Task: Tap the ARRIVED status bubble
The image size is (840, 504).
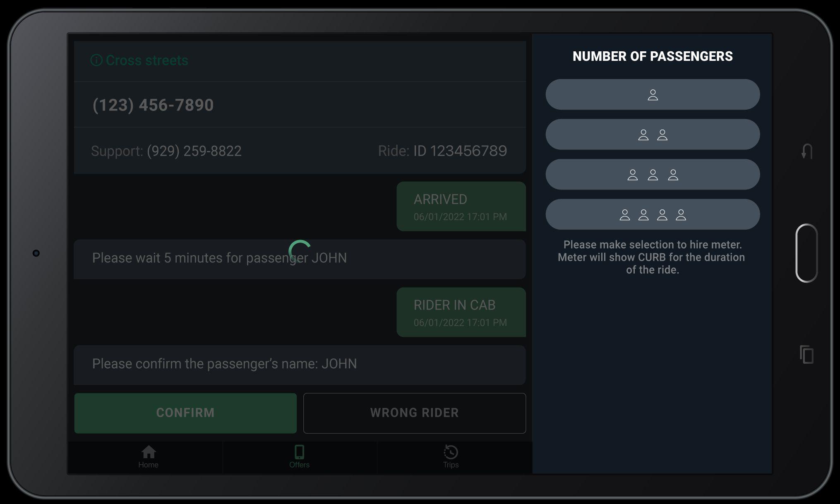Action: (461, 206)
